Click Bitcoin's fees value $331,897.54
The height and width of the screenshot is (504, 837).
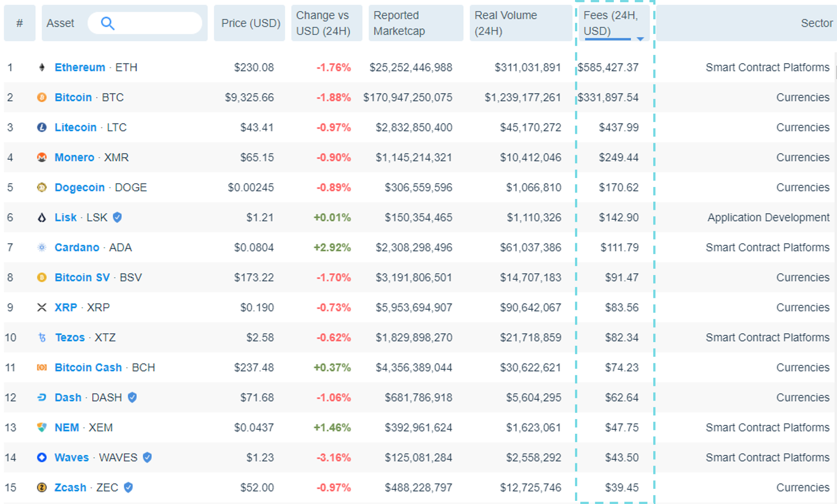(608, 97)
